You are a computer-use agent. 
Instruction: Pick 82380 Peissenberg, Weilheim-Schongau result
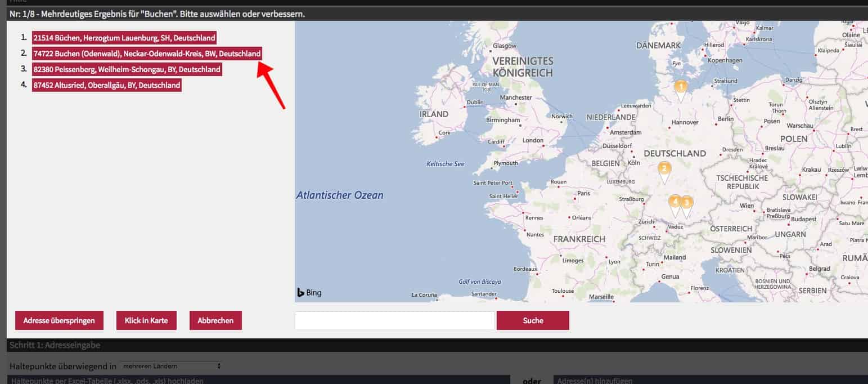tap(127, 70)
